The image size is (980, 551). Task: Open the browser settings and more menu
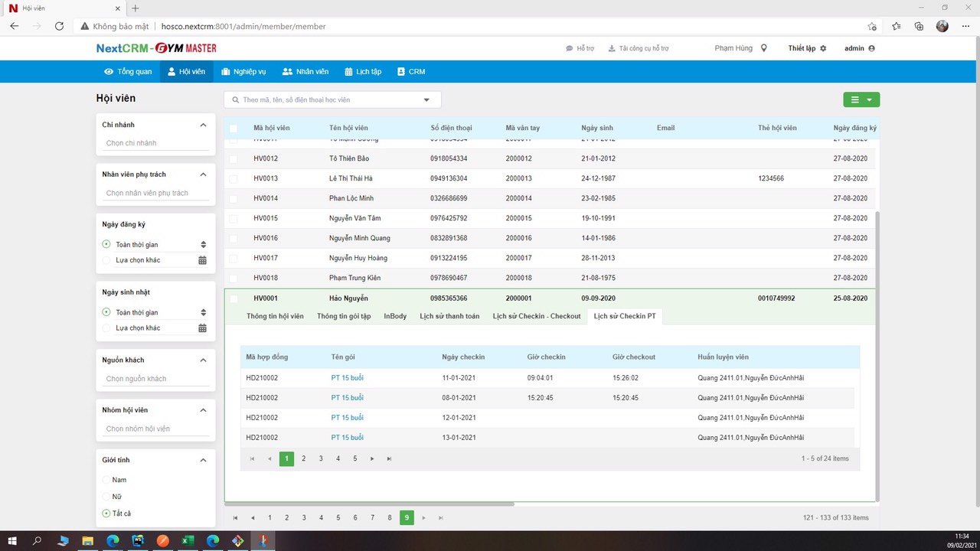[x=965, y=26]
